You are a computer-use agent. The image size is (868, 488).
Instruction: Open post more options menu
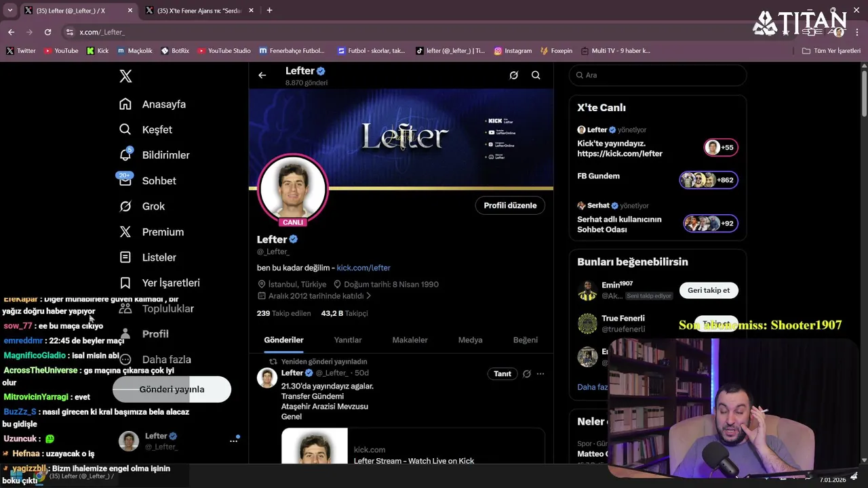[540, 373]
